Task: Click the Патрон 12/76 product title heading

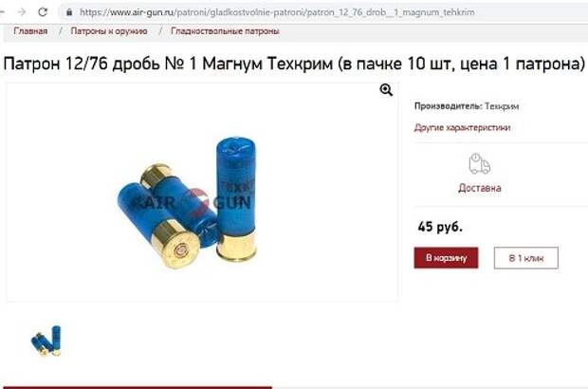Action: tap(294, 64)
